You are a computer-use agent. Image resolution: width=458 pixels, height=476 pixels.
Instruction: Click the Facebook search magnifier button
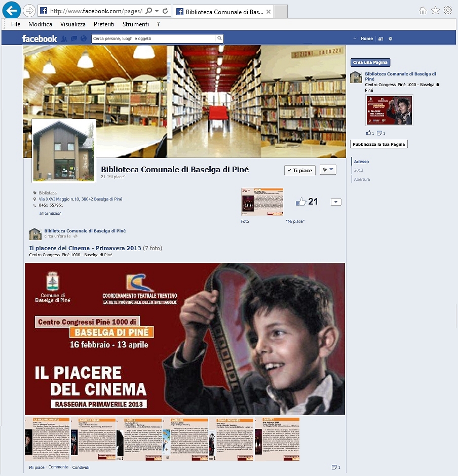click(x=219, y=38)
